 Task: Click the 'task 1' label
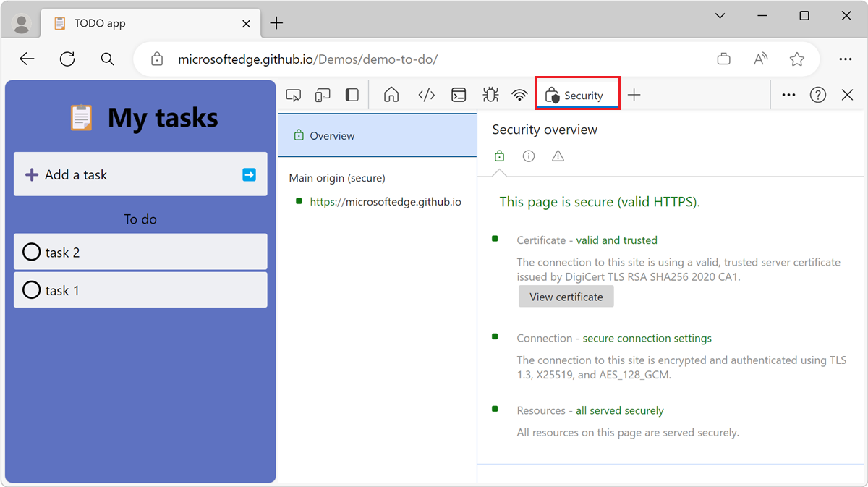pos(62,291)
